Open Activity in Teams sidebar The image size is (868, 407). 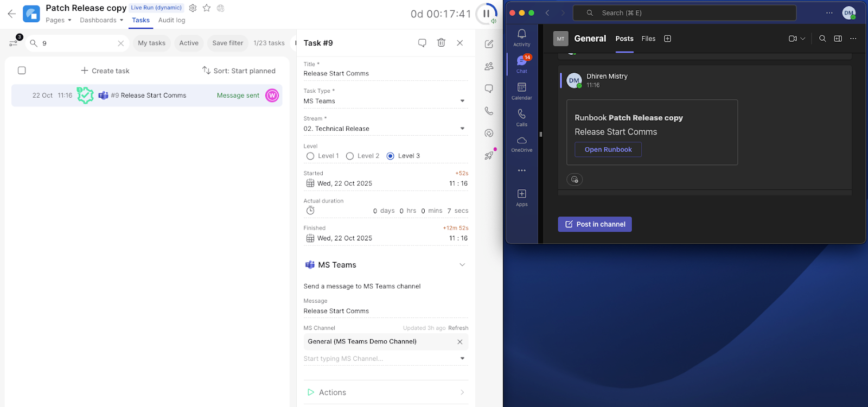click(x=522, y=37)
